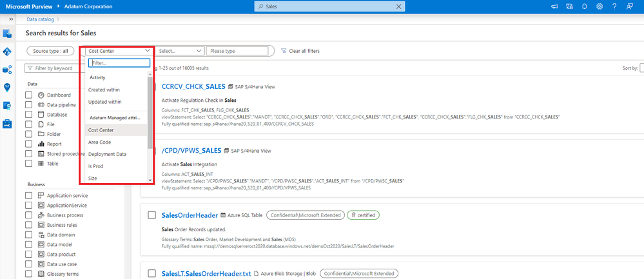Open the SalesOrderHeader result
Screen dimensions: 644x279
pyautogui.click(x=190, y=215)
